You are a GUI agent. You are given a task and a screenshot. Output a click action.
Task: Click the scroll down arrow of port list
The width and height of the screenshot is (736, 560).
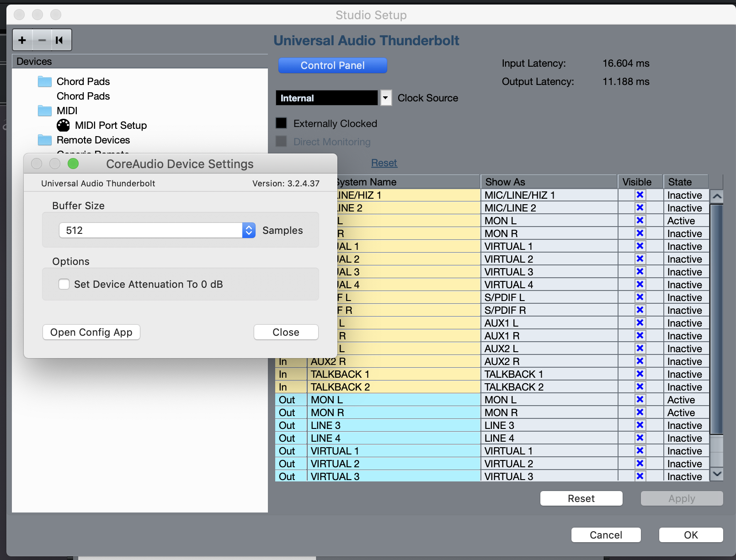pyautogui.click(x=717, y=474)
